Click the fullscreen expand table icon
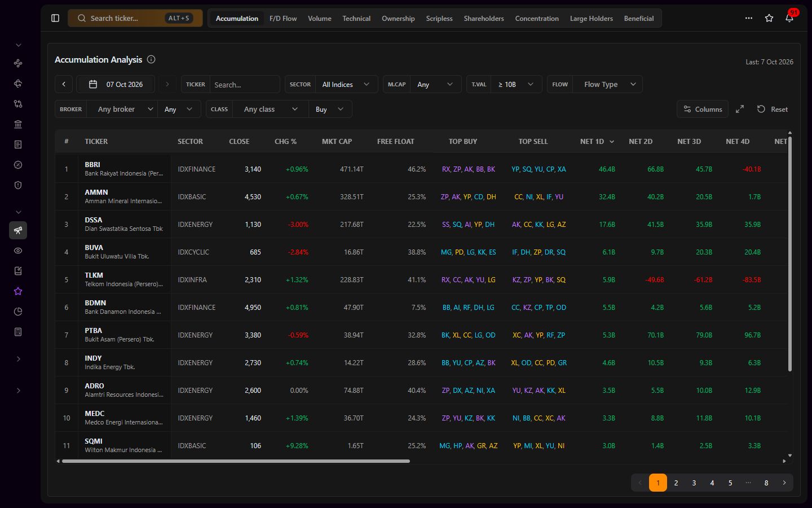 [x=740, y=109]
